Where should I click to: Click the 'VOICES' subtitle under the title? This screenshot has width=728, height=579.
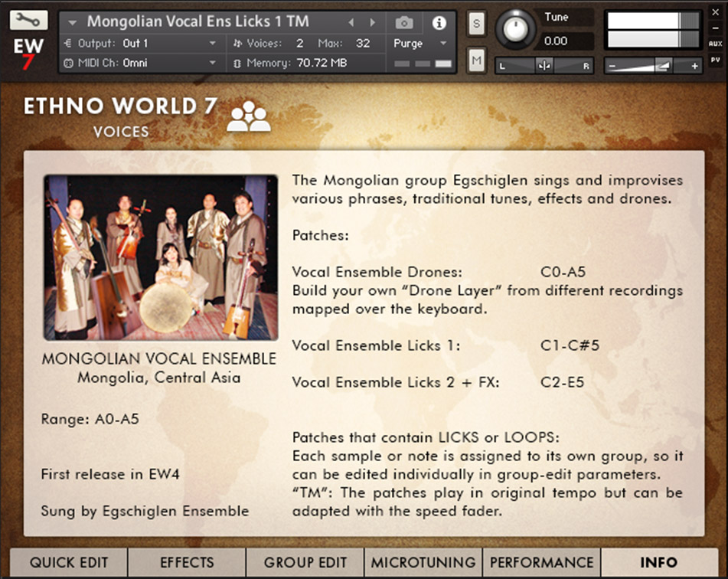pyautogui.click(x=121, y=132)
